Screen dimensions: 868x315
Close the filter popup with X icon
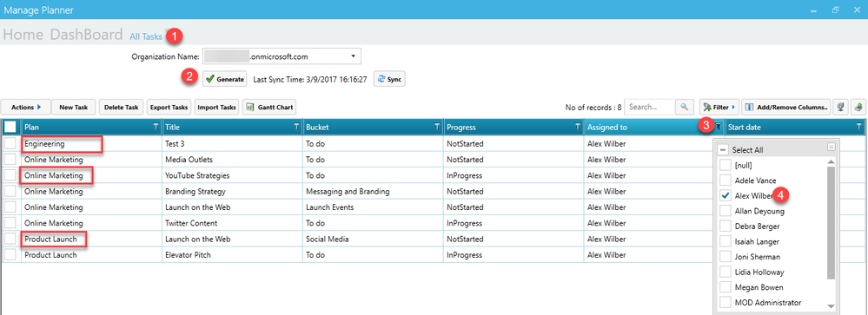tap(831, 147)
